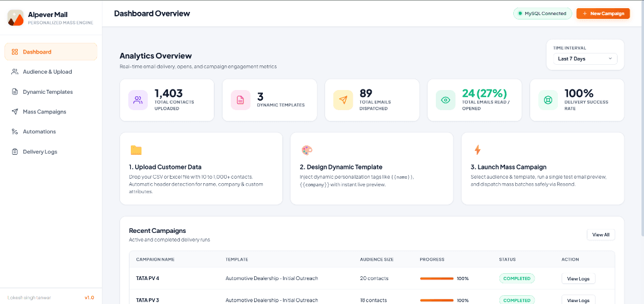Click the 20 contacts audience size cell

tap(374, 279)
